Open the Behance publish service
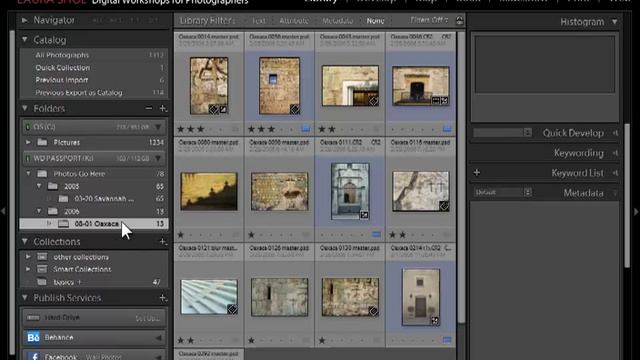The height and width of the screenshot is (360, 640). click(x=94, y=338)
